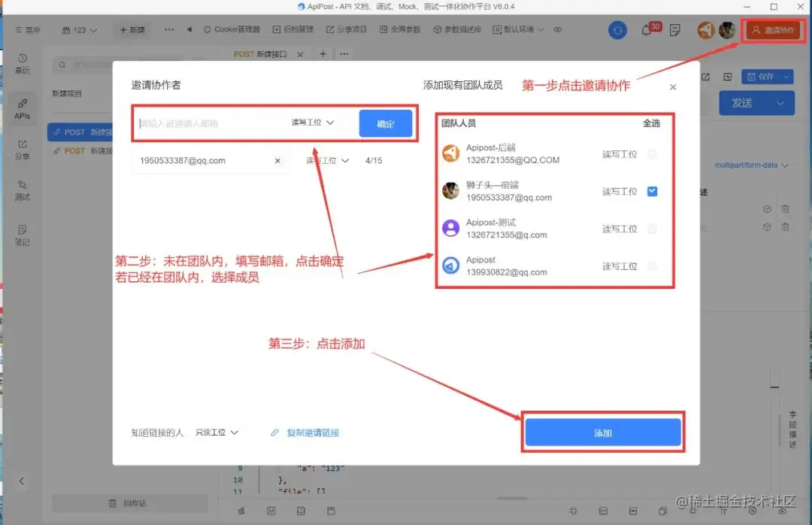Check the checkbox next to 狮子头—前端
The width and height of the screenshot is (812, 525).
[x=652, y=191]
